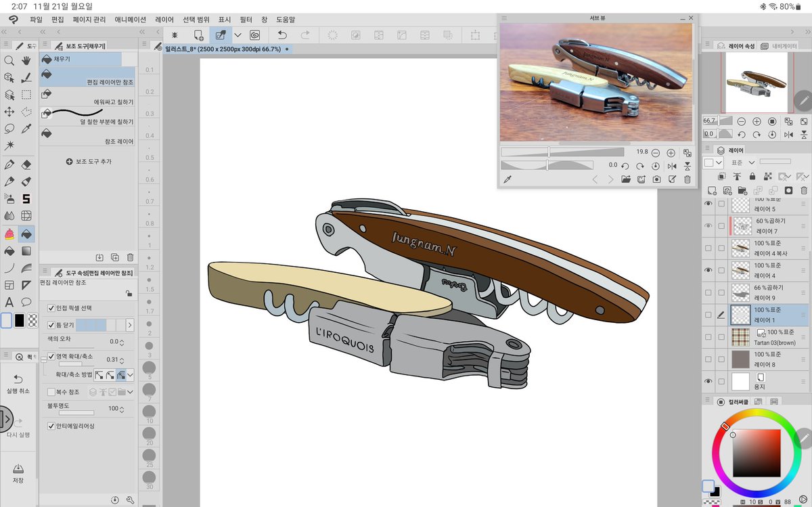Select the Eraser tool
The width and height of the screenshot is (812, 507).
pyautogui.click(x=27, y=164)
